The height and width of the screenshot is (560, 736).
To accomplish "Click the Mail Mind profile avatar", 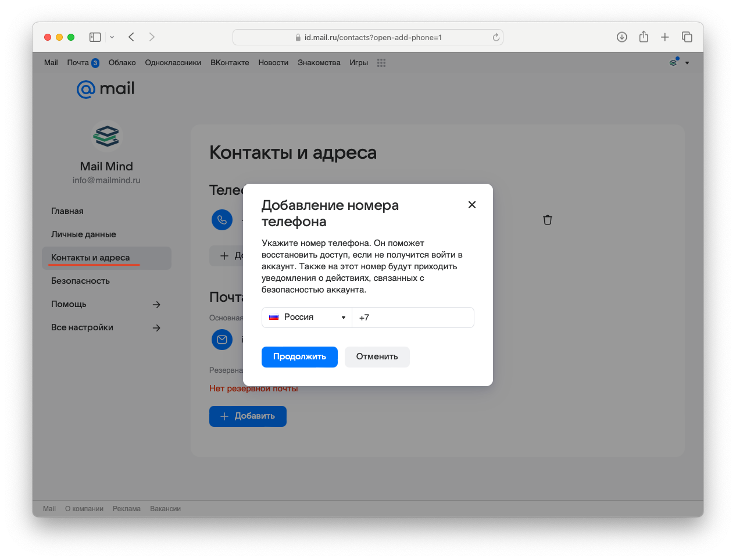I will click(106, 135).
